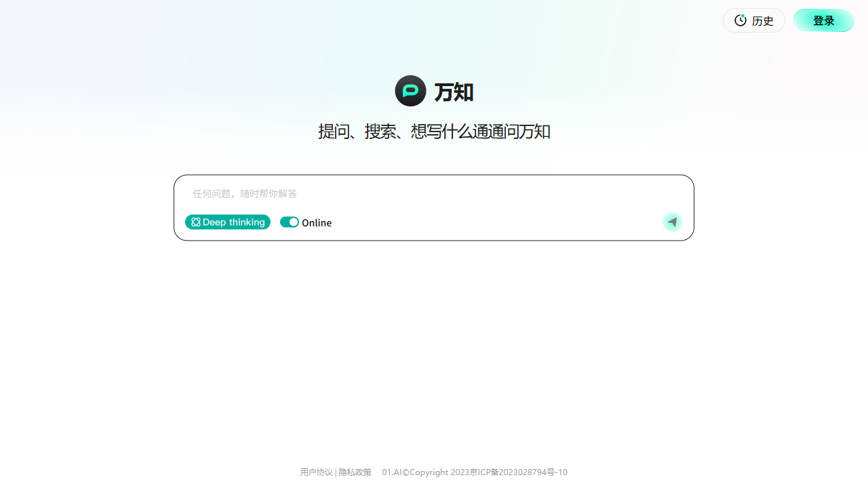This screenshot has height=488, width=868.
Task: Open the 隐私政策 privacy policy link
Action: click(x=355, y=472)
